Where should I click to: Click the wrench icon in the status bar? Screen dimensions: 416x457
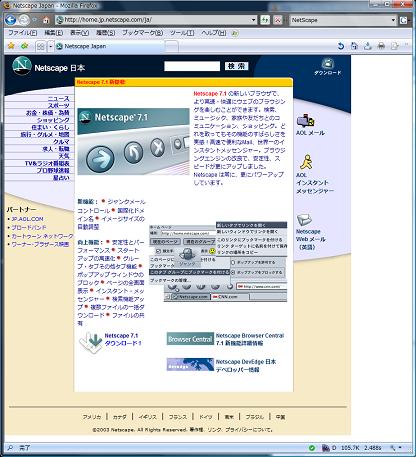tap(393, 448)
